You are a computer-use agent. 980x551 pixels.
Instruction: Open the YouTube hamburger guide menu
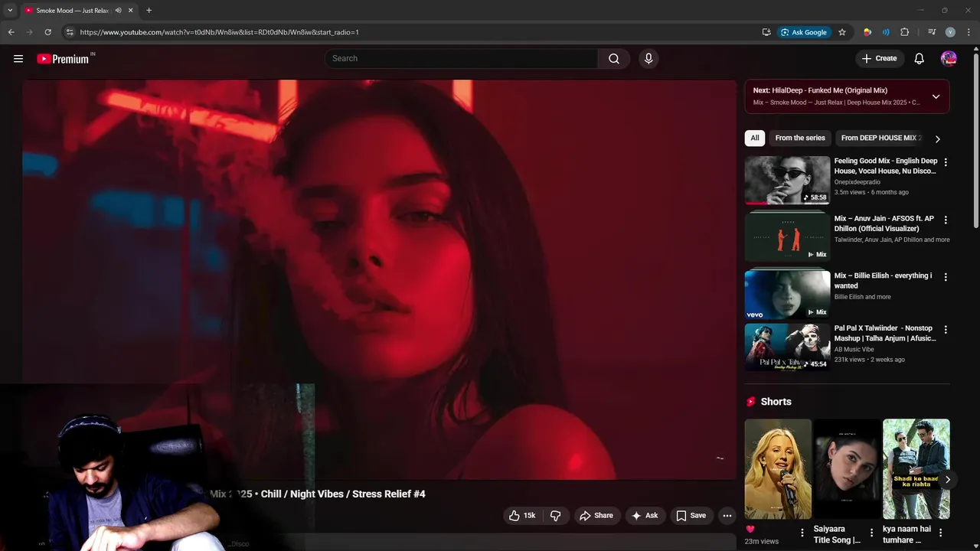coord(18,58)
